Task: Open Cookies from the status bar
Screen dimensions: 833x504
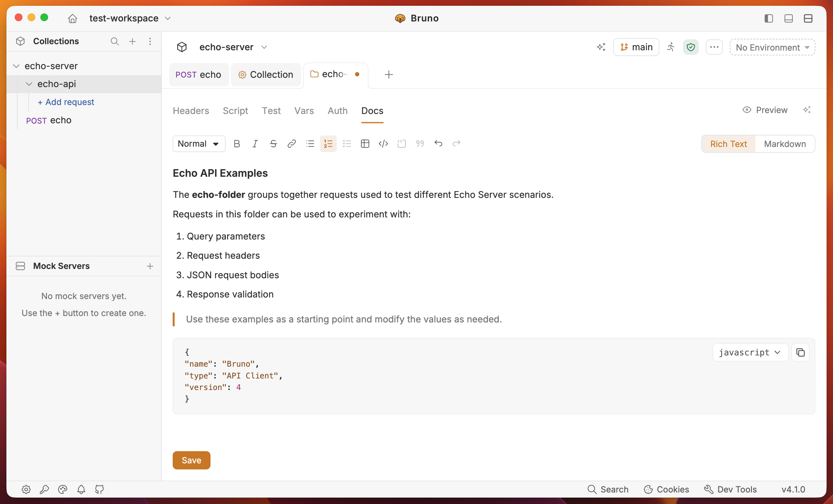Action: [x=666, y=490]
